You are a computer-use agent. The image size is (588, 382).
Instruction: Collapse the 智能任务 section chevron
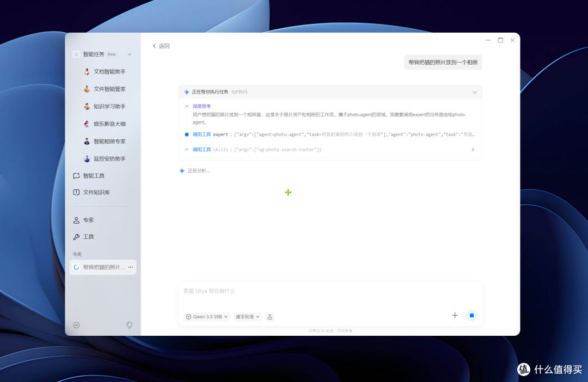[x=130, y=54]
